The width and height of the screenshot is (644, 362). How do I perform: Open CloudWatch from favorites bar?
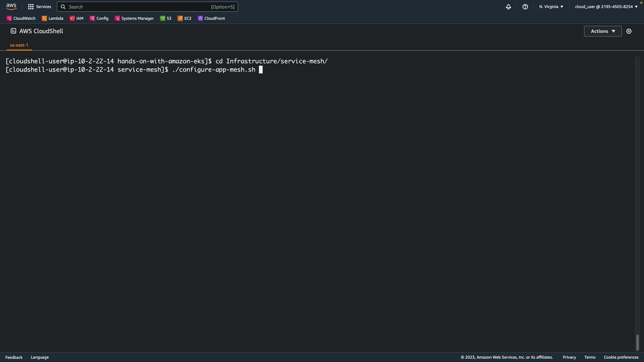(x=21, y=18)
